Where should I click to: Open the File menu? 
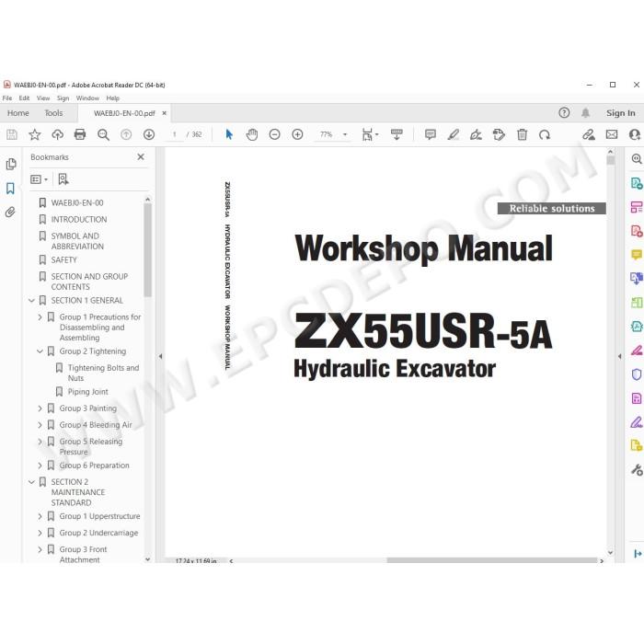(x=7, y=98)
